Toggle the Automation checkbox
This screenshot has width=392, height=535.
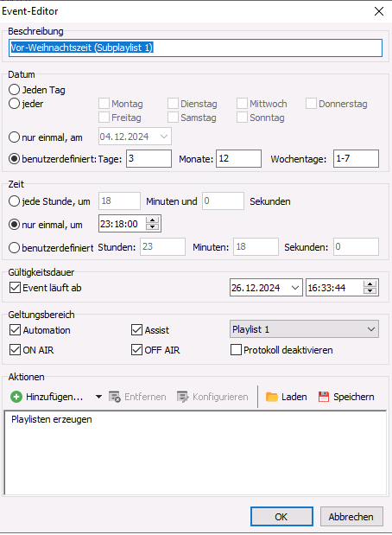point(15,330)
